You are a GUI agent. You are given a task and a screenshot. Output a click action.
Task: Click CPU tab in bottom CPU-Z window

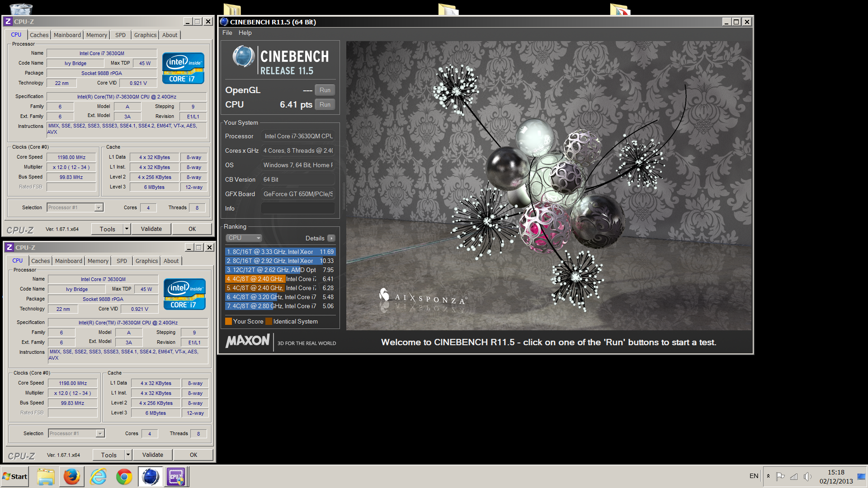(18, 261)
